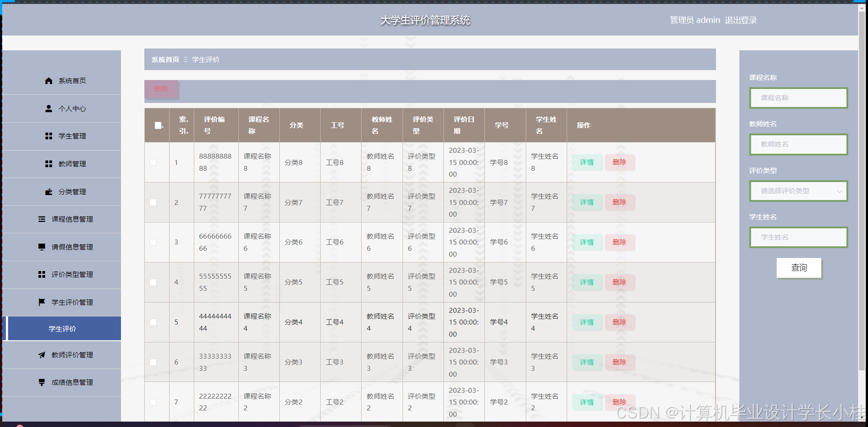Click the list icon beside 课程信息管理

(42, 219)
